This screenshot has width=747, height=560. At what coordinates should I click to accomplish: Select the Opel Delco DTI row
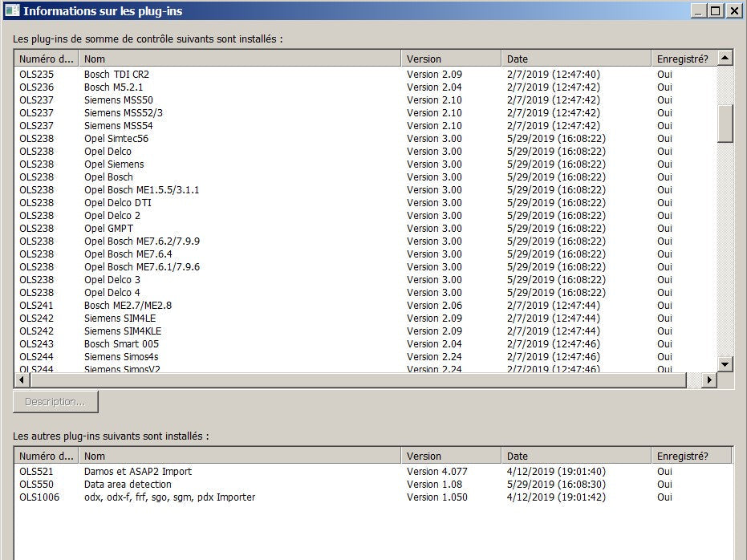365,203
